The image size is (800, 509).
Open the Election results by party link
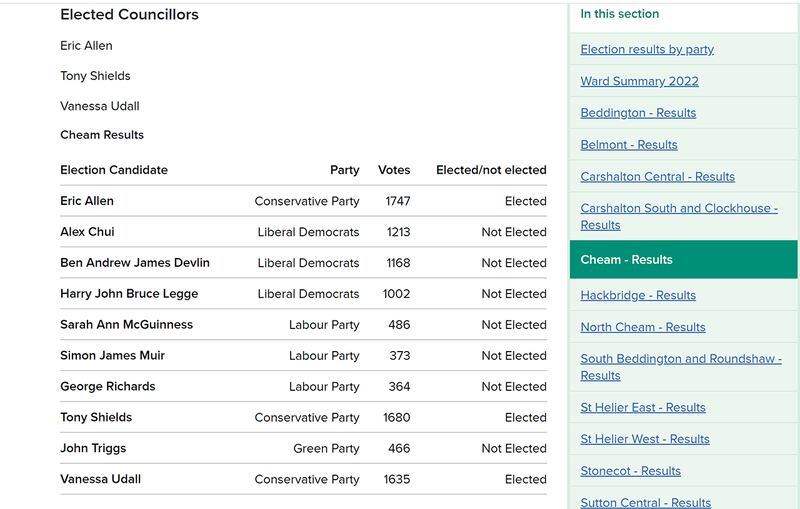(647, 49)
